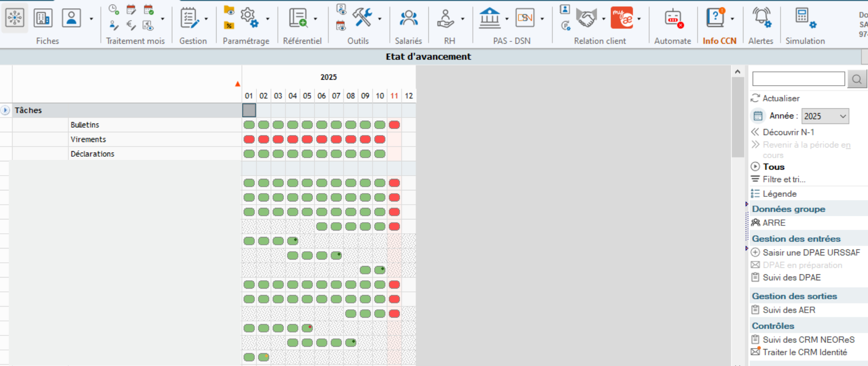
Task: Open the Année 2025 combo box
Action: tap(825, 116)
